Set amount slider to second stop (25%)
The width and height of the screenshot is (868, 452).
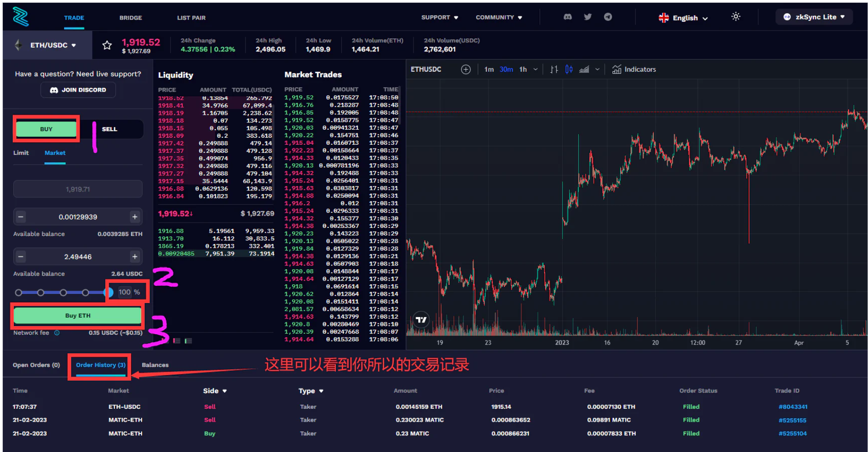[41, 292]
